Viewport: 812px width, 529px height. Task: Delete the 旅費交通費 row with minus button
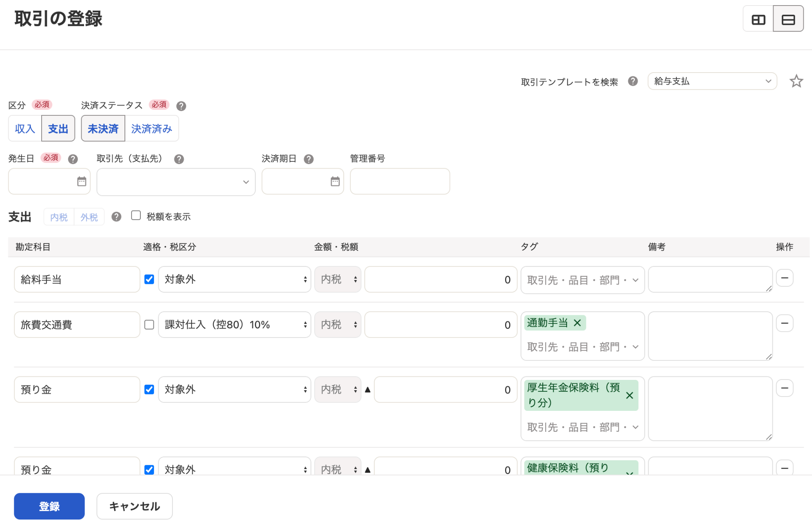coord(785,323)
